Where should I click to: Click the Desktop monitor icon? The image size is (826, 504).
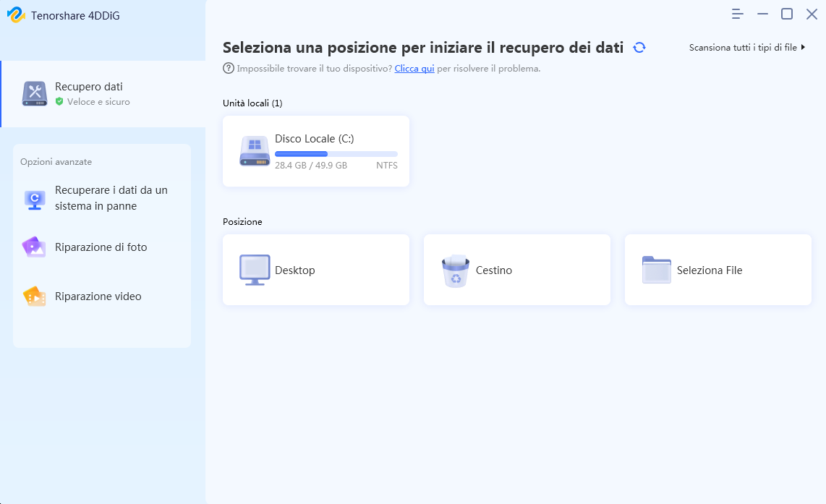[x=255, y=270]
